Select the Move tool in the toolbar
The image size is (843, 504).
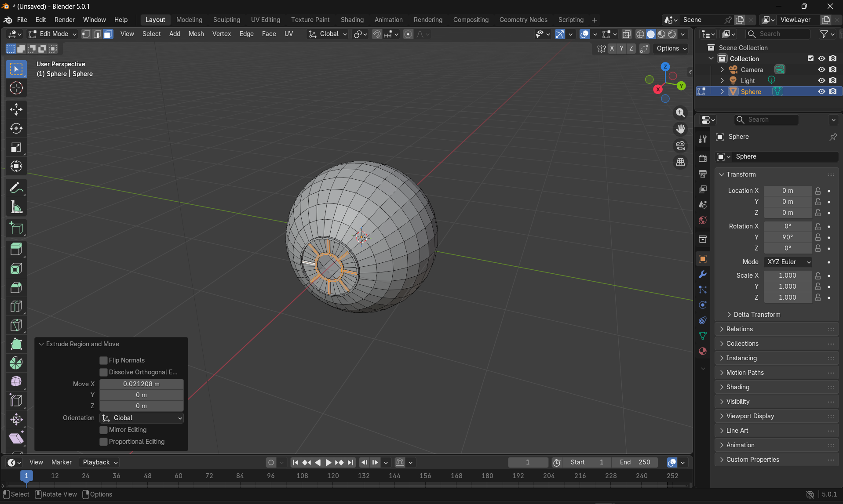click(x=16, y=109)
